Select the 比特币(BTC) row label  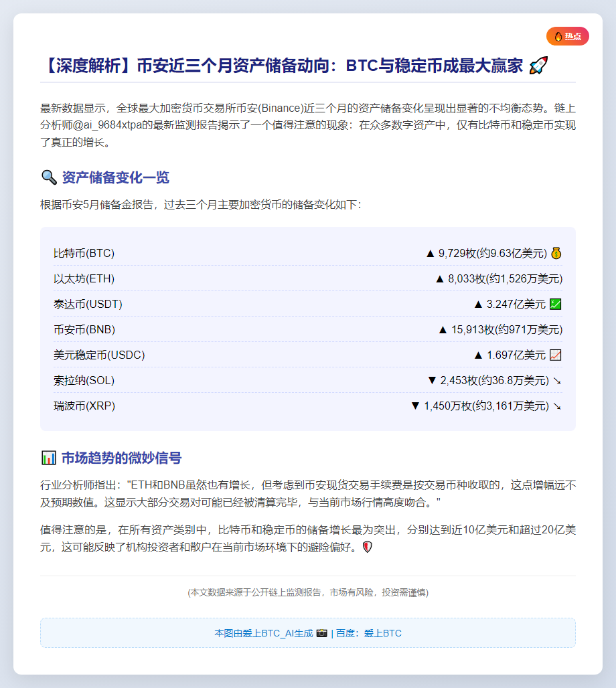[x=84, y=253]
